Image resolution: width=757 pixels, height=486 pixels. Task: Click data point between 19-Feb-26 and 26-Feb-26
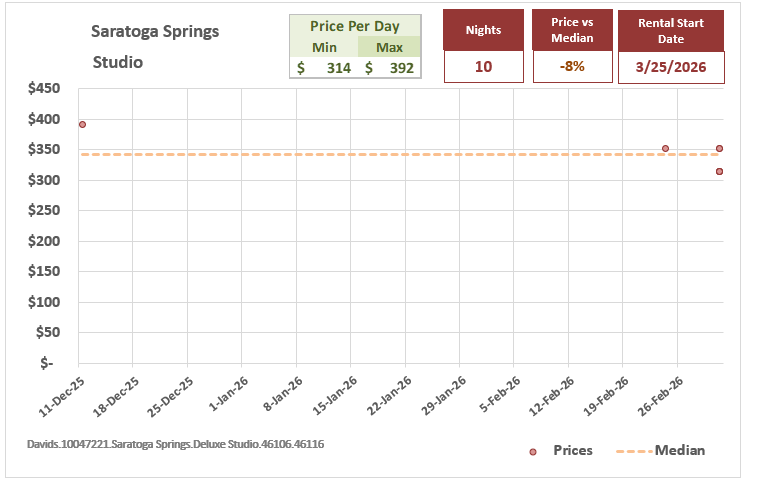[665, 148]
